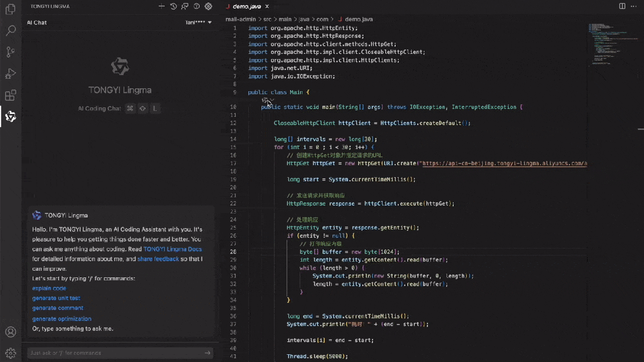Open the Run and Debug view
This screenshot has height=362, width=644.
[x=10, y=73]
